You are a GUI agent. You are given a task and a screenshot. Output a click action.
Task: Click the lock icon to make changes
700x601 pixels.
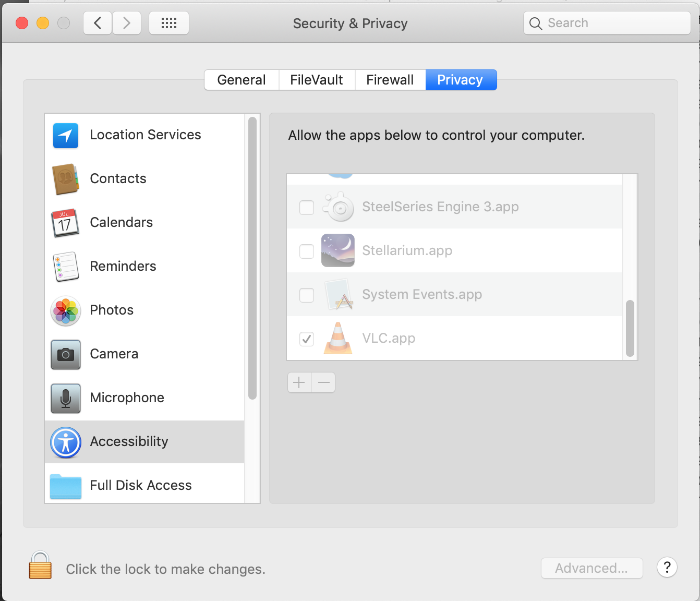40,566
